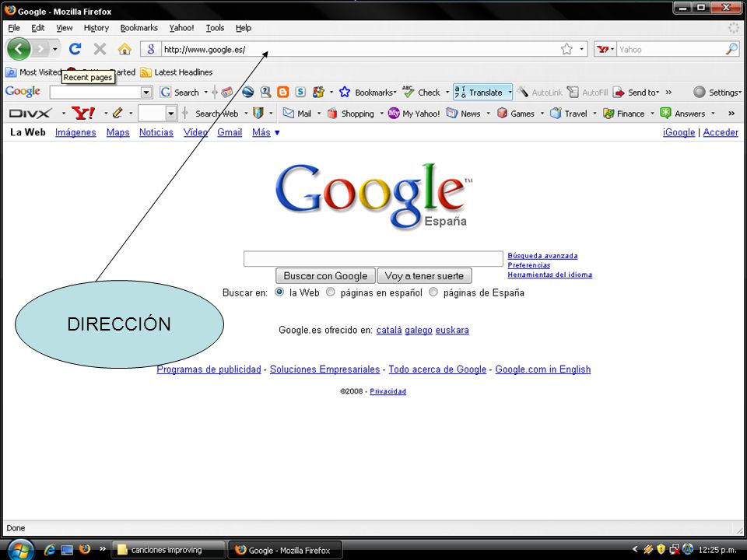
Task: Select 'páginas en español' radio button
Action: [330, 292]
